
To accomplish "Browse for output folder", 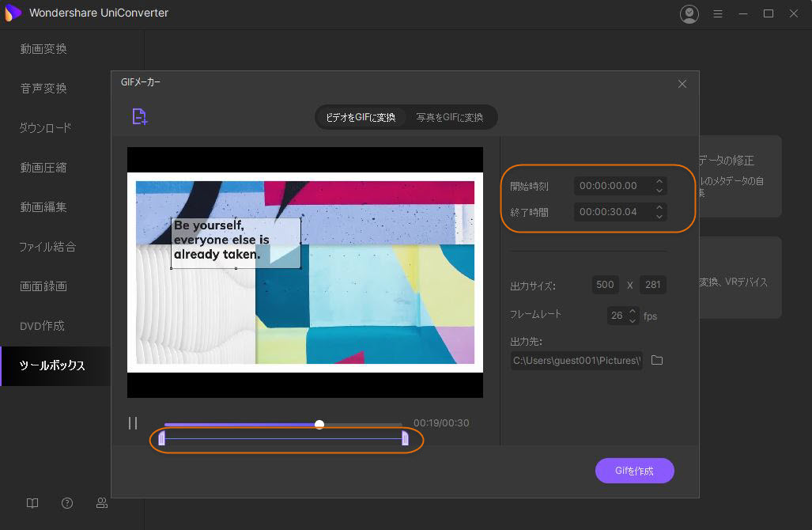I will (x=657, y=360).
